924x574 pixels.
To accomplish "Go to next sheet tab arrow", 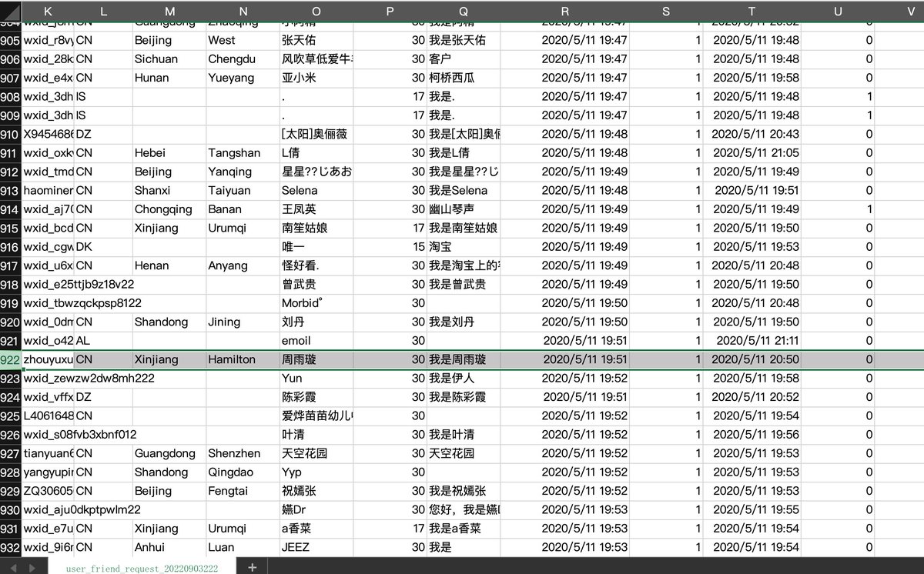I will tap(32, 568).
